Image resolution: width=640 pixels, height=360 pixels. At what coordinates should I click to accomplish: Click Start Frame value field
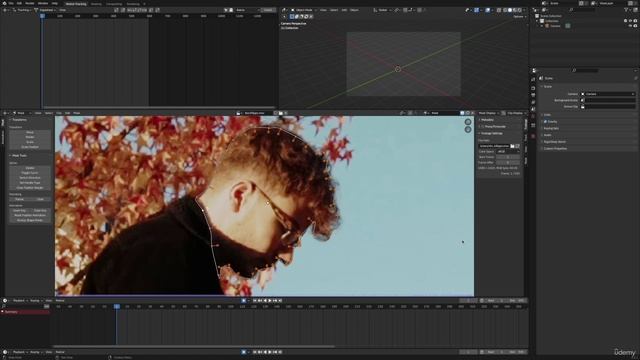click(508, 157)
